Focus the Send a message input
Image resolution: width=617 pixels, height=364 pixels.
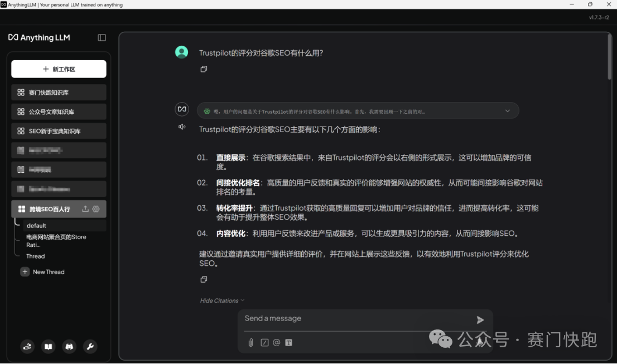point(356,319)
